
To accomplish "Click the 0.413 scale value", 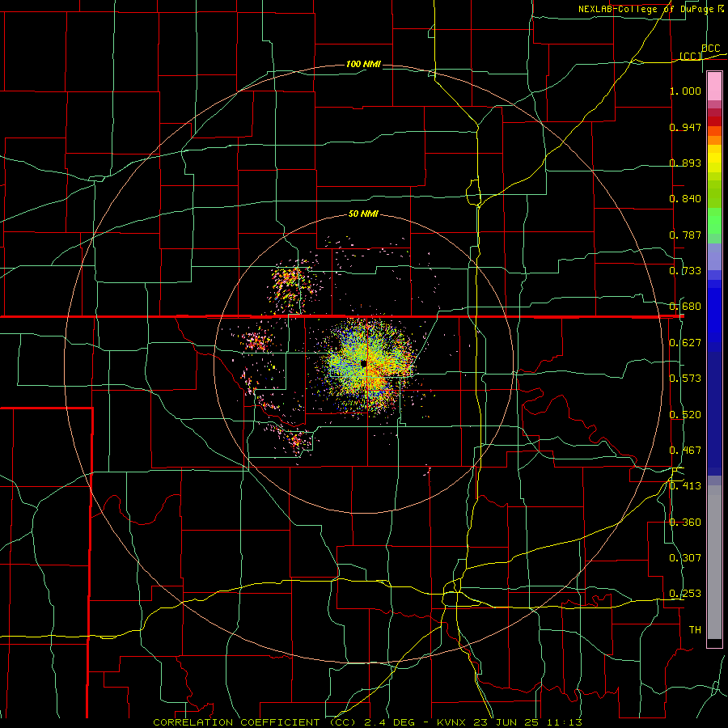I will [685, 486].
